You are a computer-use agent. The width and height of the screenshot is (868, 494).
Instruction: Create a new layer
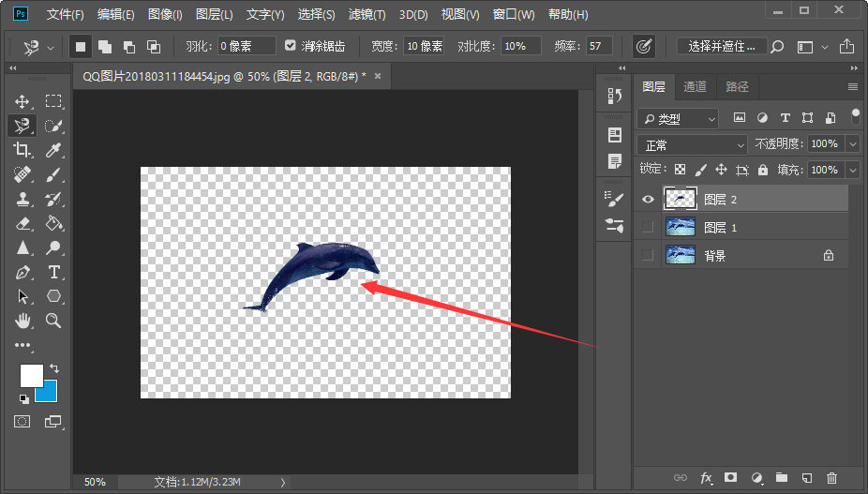(807, 477)
